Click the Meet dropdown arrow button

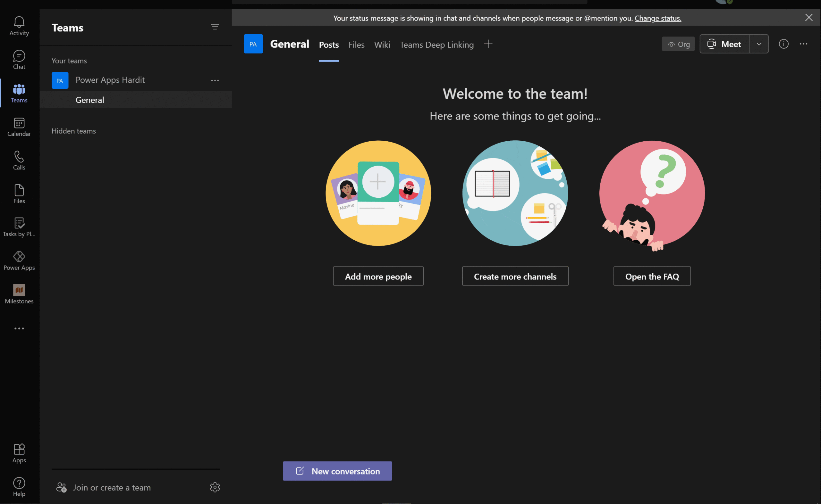(759, 44)
